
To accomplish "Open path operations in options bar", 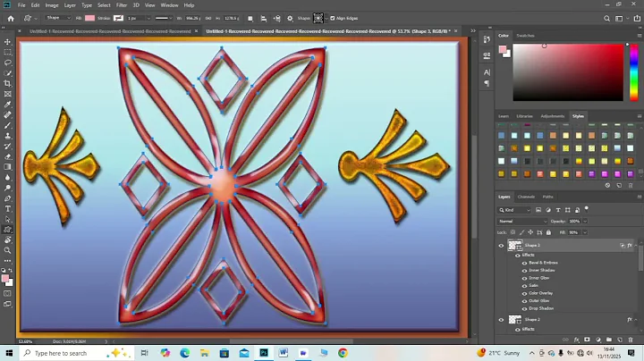I will pyautogui.click(x=250, y=19).
